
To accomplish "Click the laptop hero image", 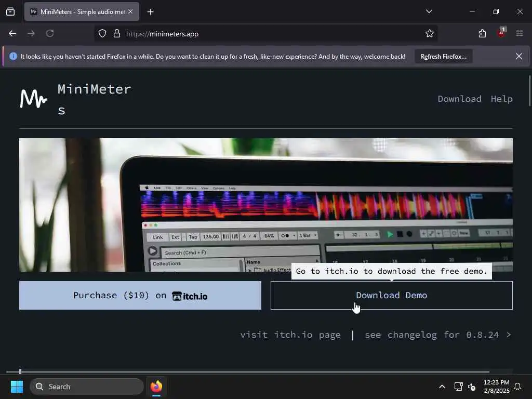I will (265, 205).
